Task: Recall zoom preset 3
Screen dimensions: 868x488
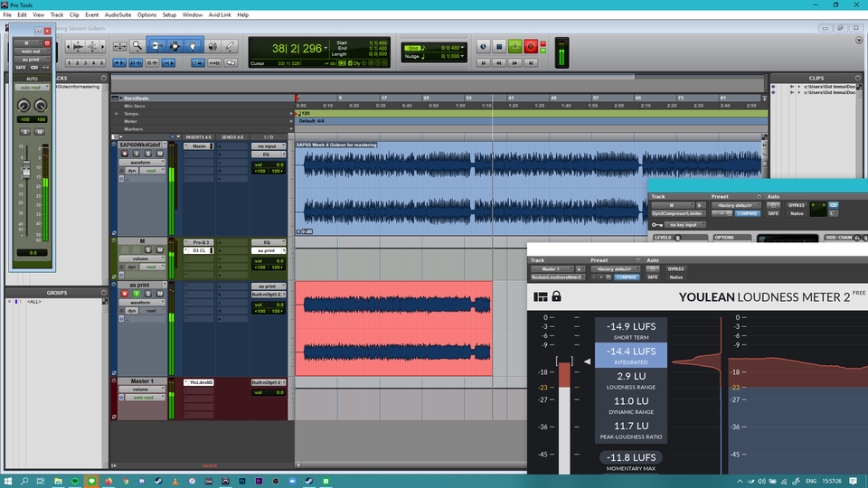Action: click(85, 63)
